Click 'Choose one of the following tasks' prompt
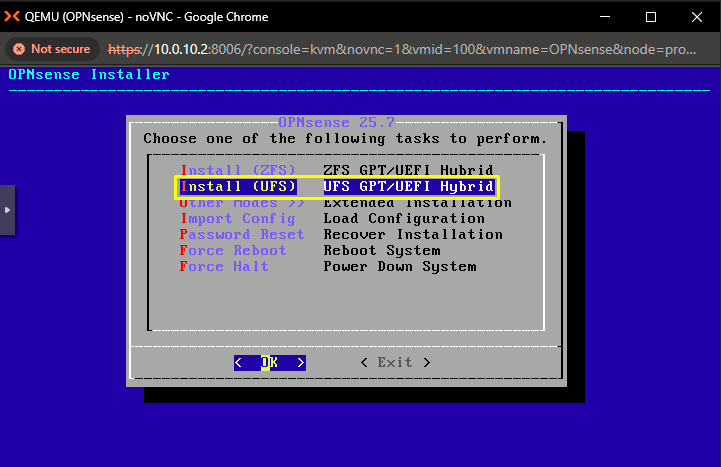The width and height of the screenshot is (721, 467). (x=345, y=138)
